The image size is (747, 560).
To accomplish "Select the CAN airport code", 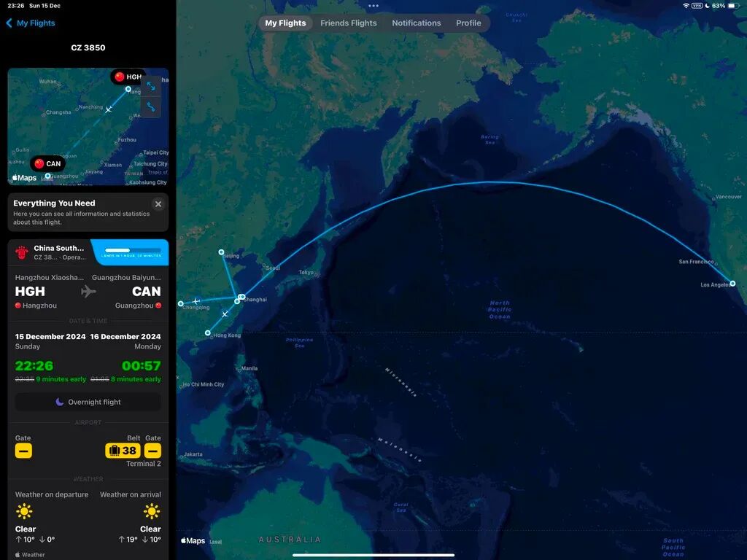I will 146,291.
